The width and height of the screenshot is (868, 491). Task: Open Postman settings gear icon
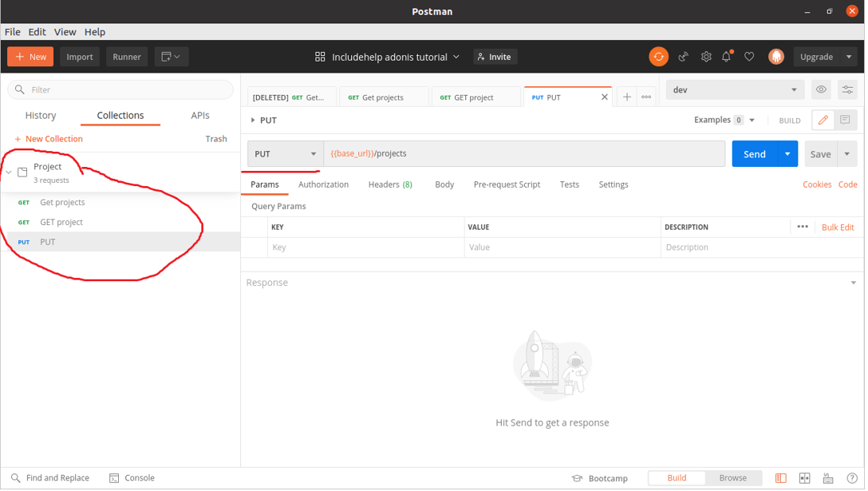point(705,57)
